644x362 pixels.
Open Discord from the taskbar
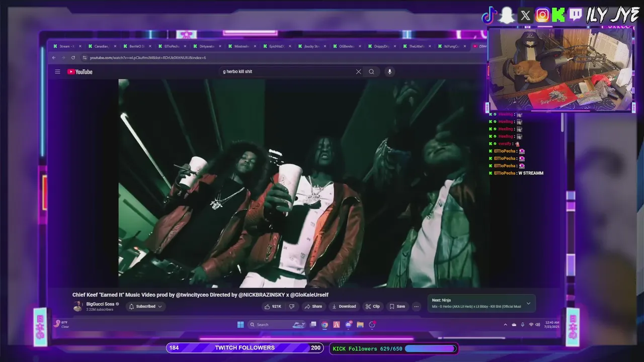349,325
